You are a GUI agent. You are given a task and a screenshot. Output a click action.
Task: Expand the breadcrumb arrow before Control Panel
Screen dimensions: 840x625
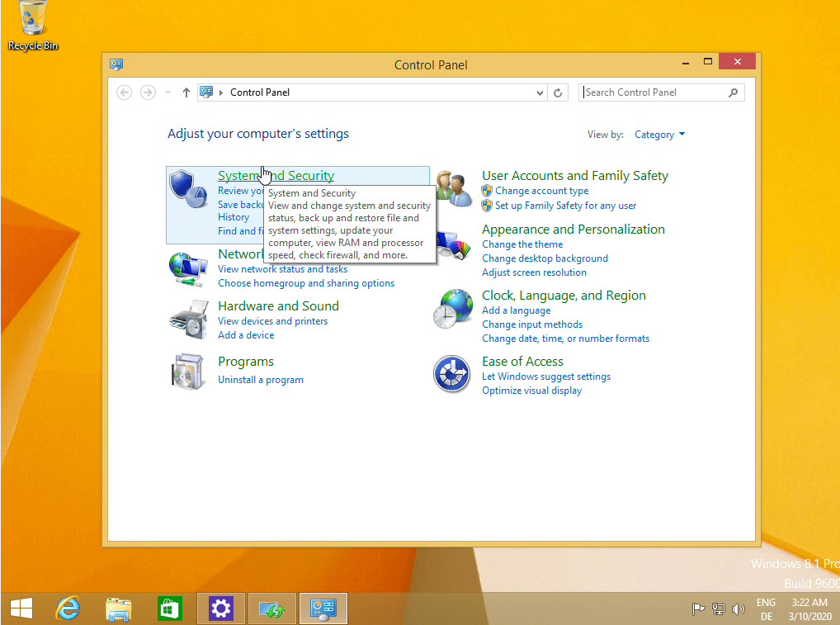click(220, 92)
